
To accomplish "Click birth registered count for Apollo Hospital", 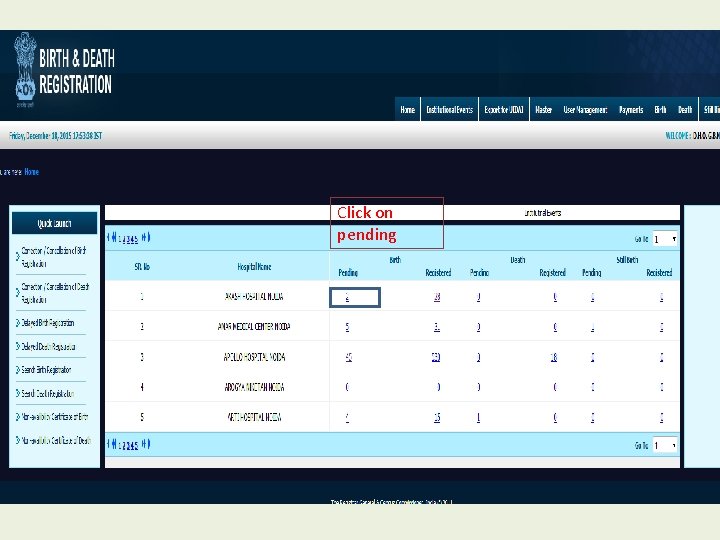I will [436, 357].
